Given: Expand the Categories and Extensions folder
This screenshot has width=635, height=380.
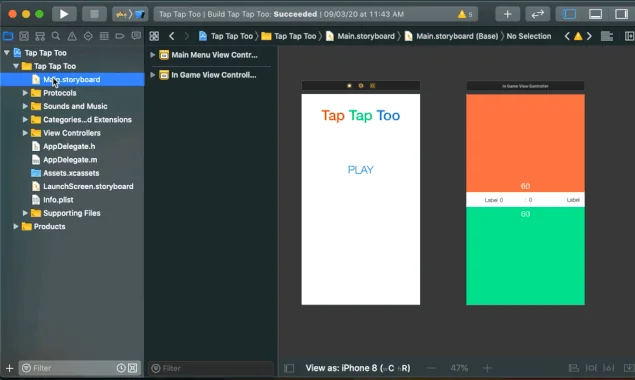Looking at the screenshot, I should click(25, 120).
